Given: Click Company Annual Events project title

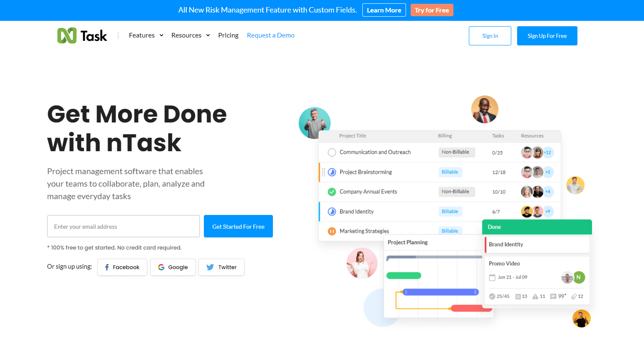Looking at the screenshot, I should click(x=368, y=192).
